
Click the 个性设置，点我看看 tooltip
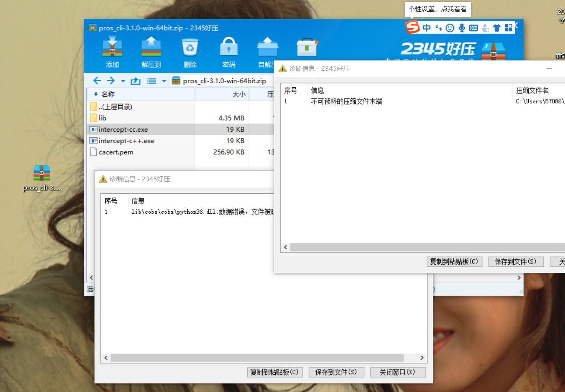[x=438, y=9]
